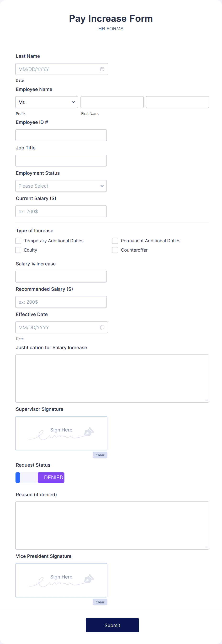Click Sign Here in the Supervisor Signature area
222x644 pixels.
point(61,430)
